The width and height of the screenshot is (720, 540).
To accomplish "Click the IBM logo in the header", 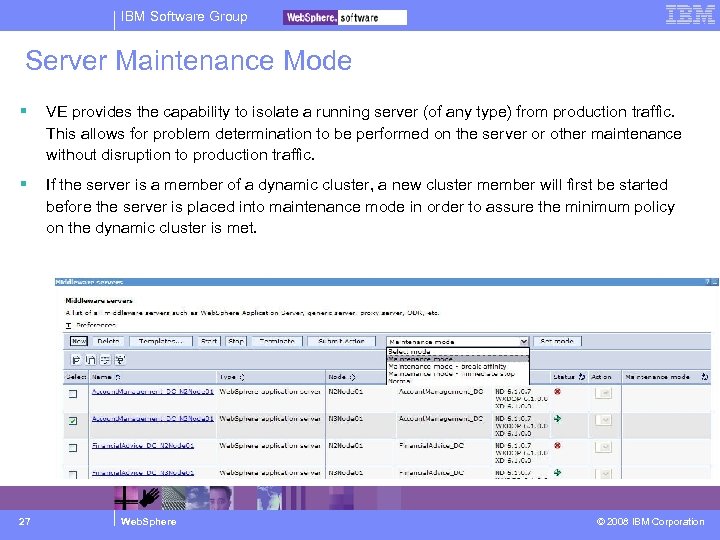I will 690,15.
